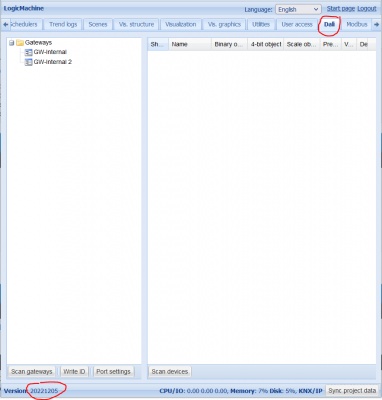382x400 pixels.
Task: Click Sync project data button
Action: (352, 391)
